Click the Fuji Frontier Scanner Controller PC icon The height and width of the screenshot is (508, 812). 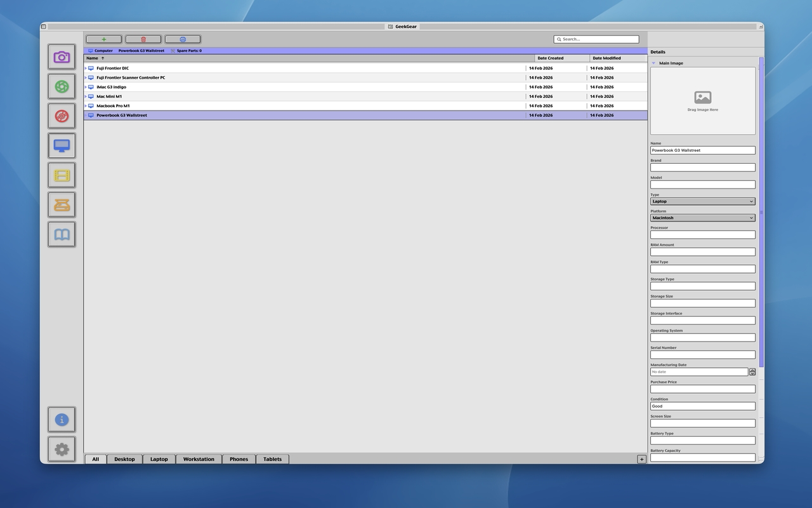(x=91, y=77)
